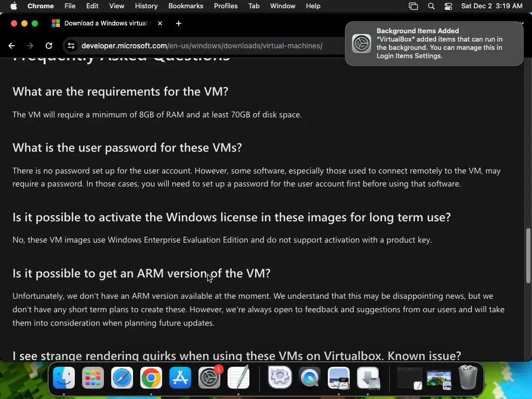Click the address bar URL
The width and height of the screenshot is (532, 399).
point(202,46)
